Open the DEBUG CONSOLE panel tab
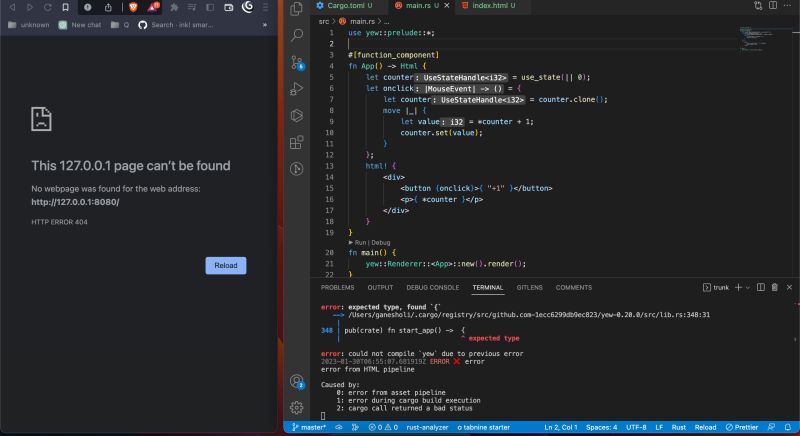This screenshot has height=436, width=800. 433,288
